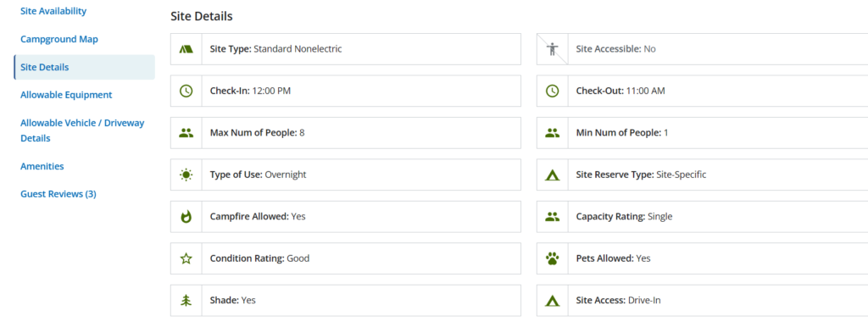Click the clock icon next to Check-In
This screenshot has height=327, width=868.
[x=186, y=91]
